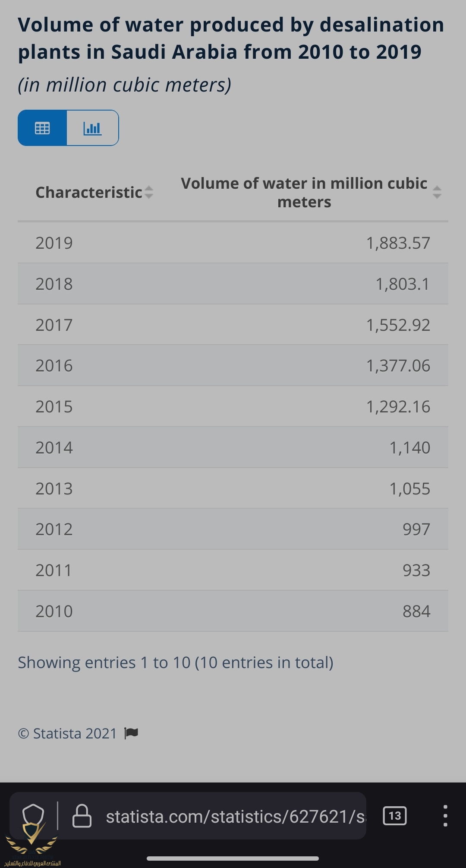Switch to table view icon
The height and width of the screenshot is (868, 466).
tap(42, 128)
